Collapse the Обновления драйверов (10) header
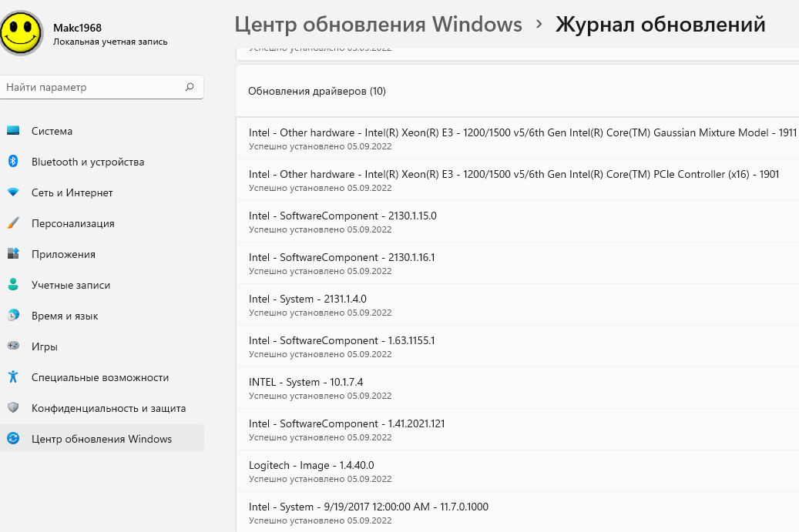Screen dimensions: 799x532 [x=517, y=91]
